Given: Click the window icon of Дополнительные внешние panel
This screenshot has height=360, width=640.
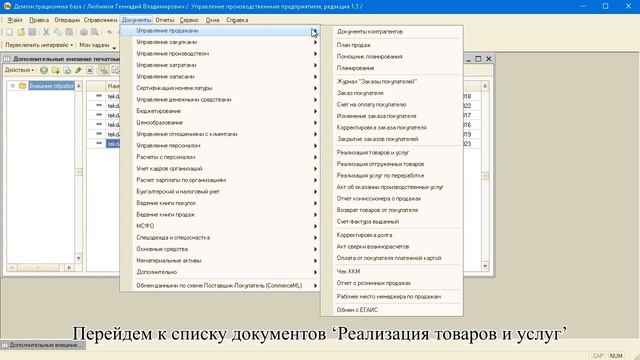Looking at the screenshot, I should coord(7,59).
